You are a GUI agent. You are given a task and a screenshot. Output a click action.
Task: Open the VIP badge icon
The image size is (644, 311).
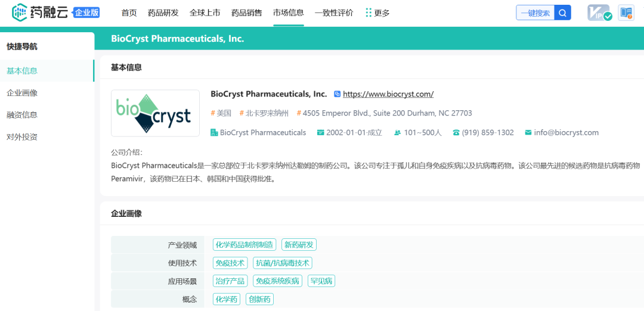tap(600, 13)
